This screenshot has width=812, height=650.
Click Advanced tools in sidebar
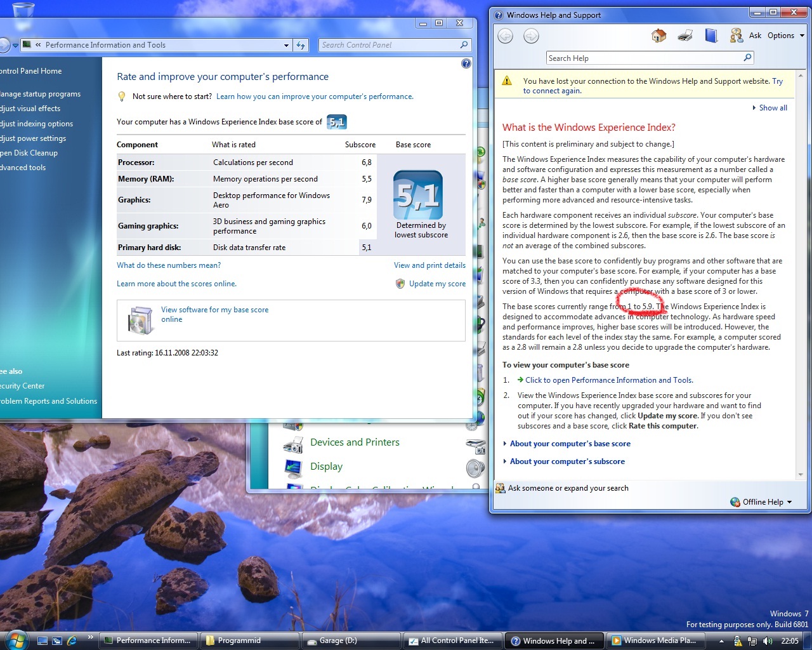point(23,168)
